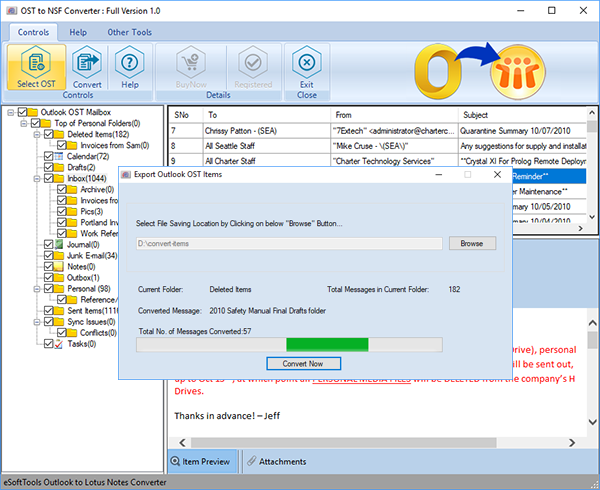This screenshot has height=490, width=600.
Task: Click the Item Preview magnifier icon
Action: (175, 461)
